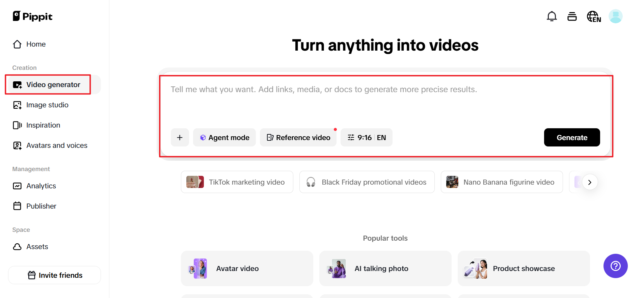Open the notifications bell

552,16
